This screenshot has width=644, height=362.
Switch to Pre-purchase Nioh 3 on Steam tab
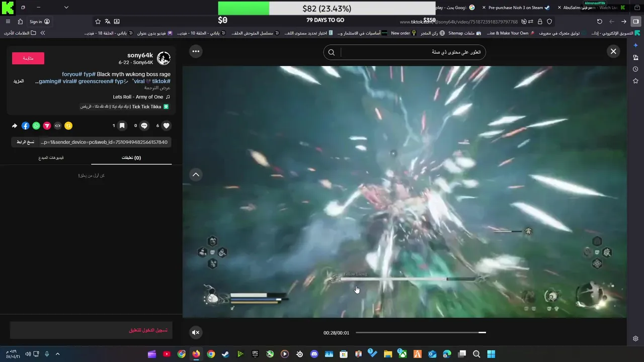click(x=519, y=8)
